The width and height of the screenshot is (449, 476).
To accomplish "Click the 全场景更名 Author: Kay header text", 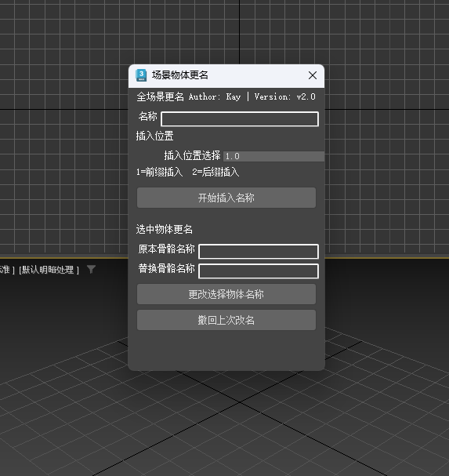I will (x=188, y=96).
